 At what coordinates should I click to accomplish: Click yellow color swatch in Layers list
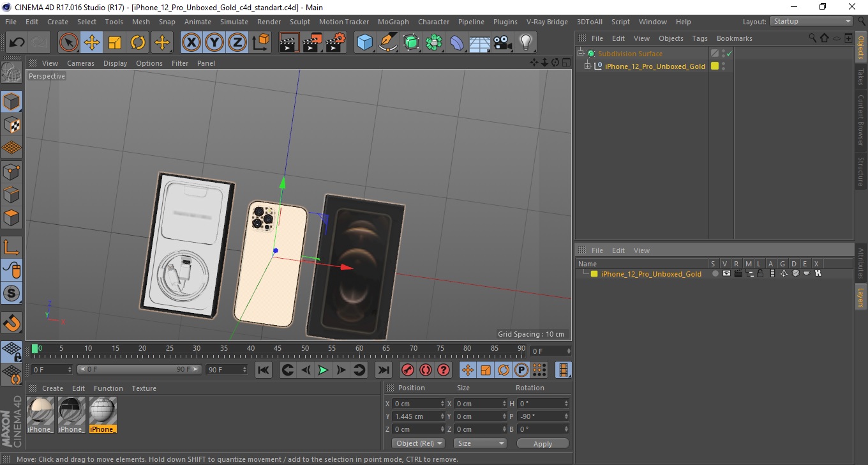(594, 274)
